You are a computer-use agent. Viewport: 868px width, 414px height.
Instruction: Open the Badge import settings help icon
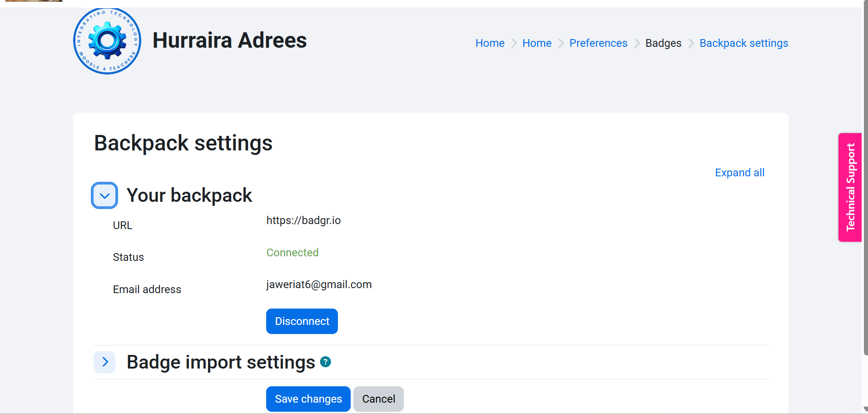[x=326, y=362]
